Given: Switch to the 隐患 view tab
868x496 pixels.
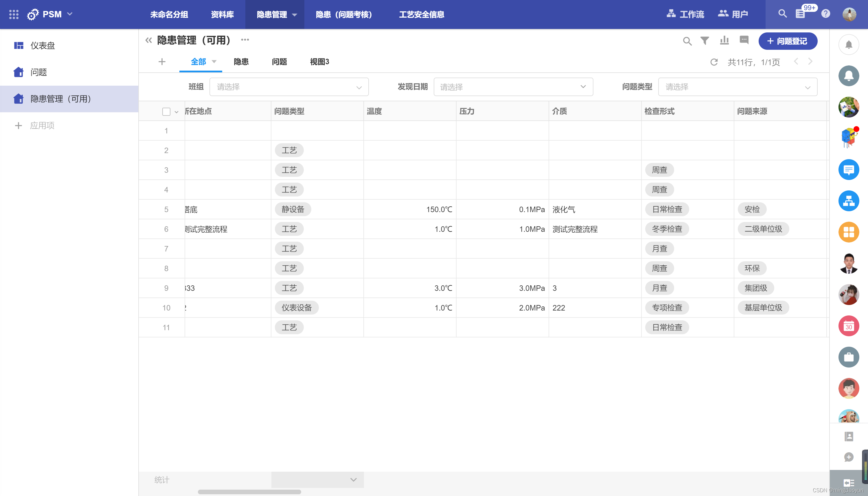Looking at the screenshot, I should [241, 62].
